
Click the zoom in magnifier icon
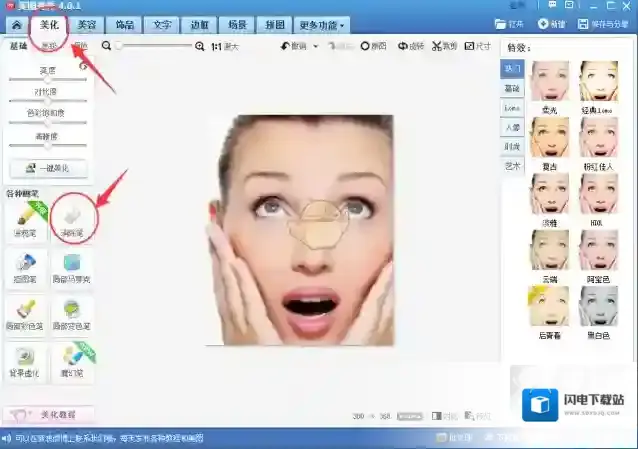[199, 46]
